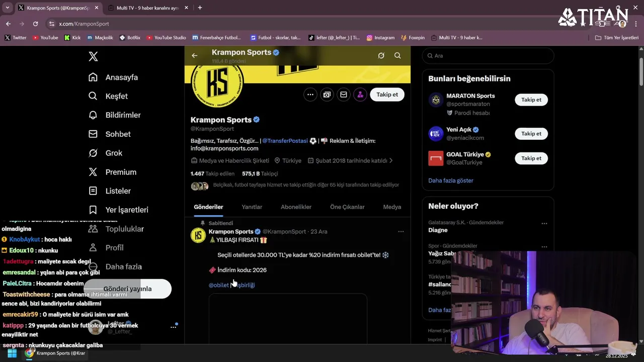
Task: Open @obilet mention link
Action: coord(219,285)
